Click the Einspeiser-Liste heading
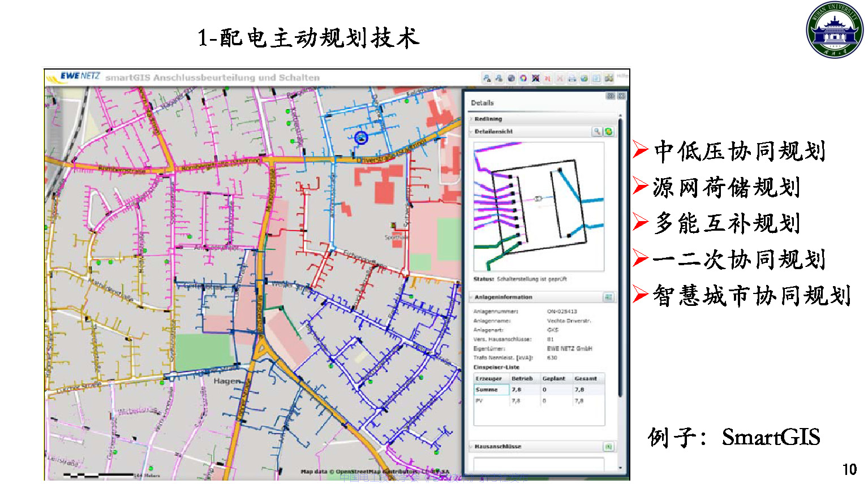 pos(496,367)
